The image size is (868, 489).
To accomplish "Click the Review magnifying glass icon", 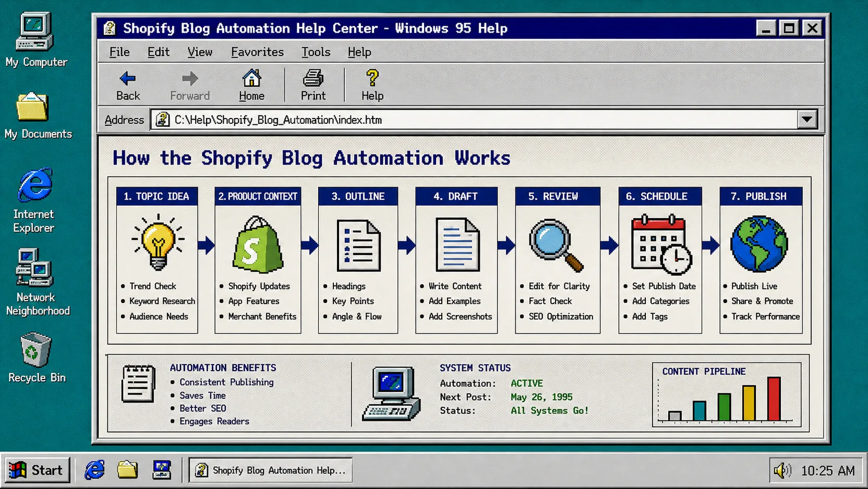I will [556, 245].
